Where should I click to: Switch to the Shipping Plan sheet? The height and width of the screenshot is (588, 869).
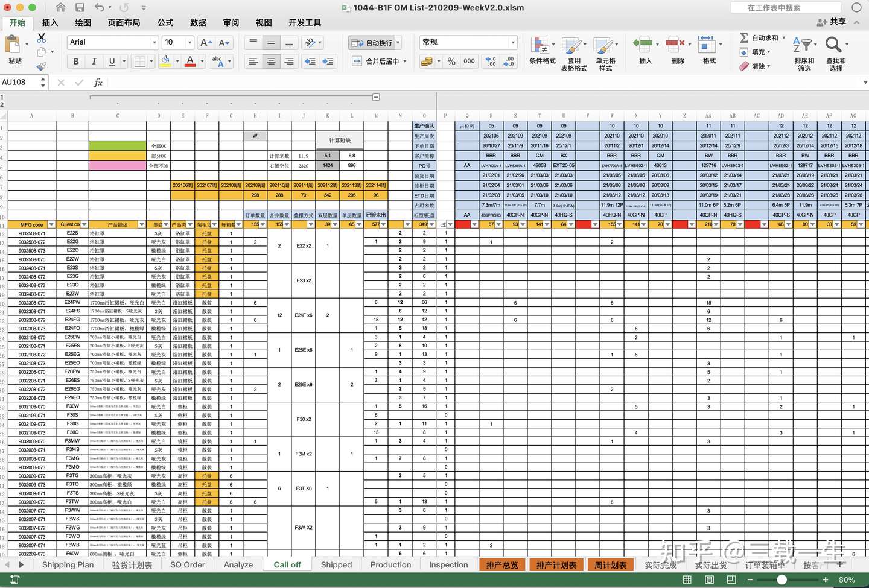click(68, 565)
